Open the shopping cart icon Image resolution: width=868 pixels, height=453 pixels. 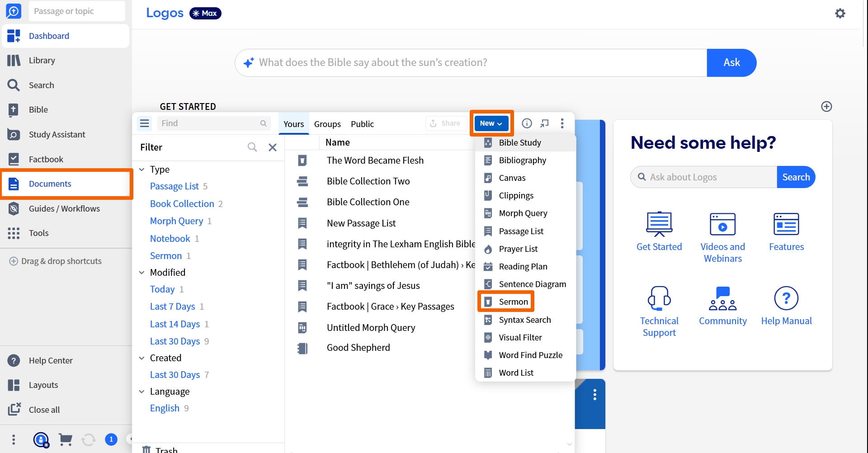[66, 439]
